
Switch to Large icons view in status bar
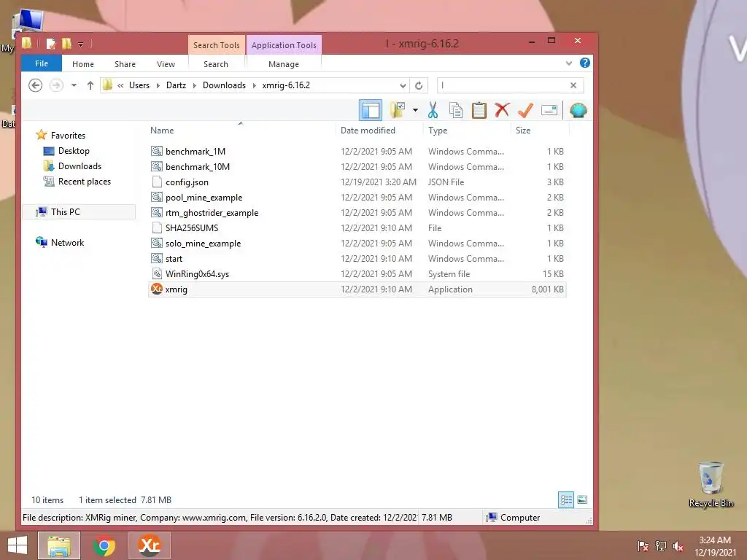click(582, 499)
